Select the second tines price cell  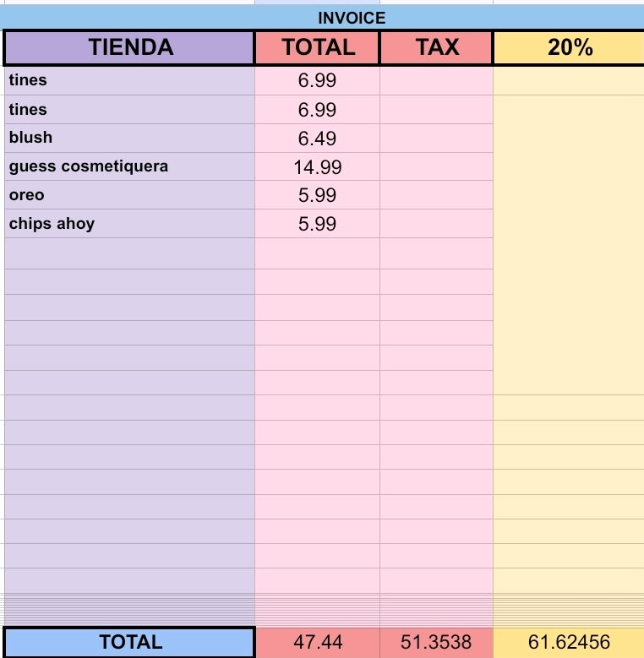(x=318, y=110)
